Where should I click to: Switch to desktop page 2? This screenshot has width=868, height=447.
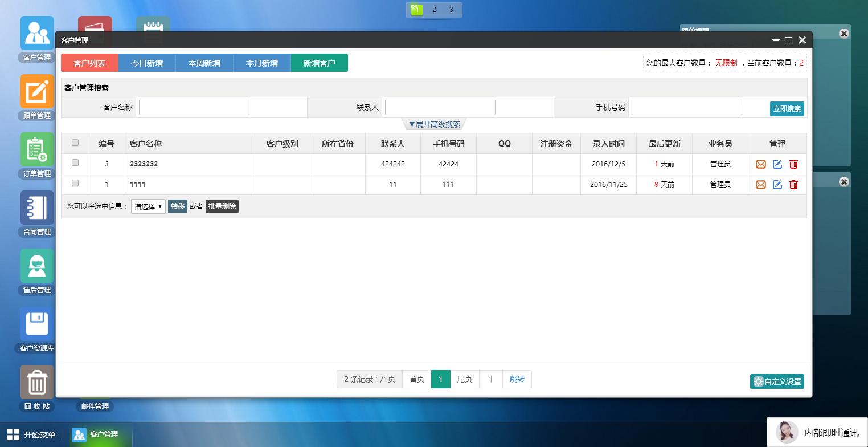pyautogui.click(x=434, y=10)
